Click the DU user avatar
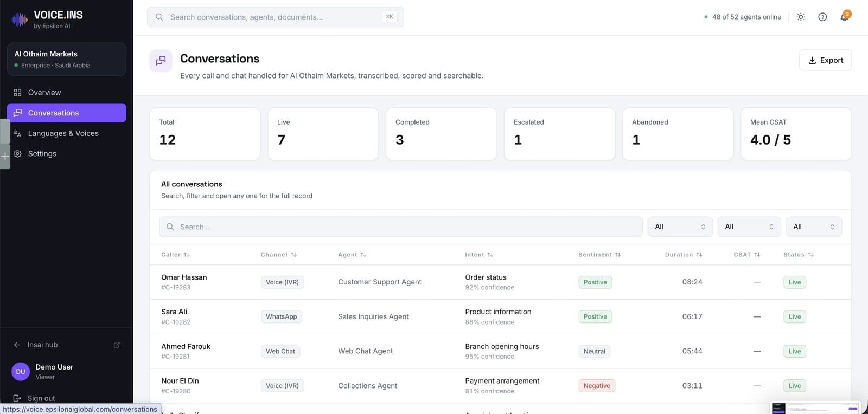This screenshot has width=868, height=414. click(x=21, y=372)
